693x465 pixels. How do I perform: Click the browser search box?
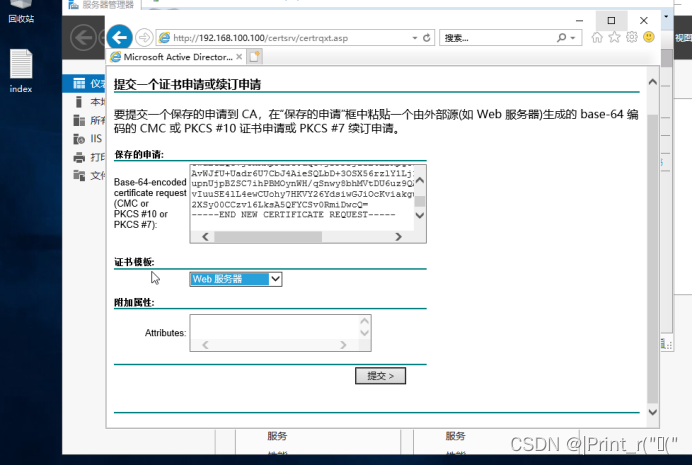[498, 38]
